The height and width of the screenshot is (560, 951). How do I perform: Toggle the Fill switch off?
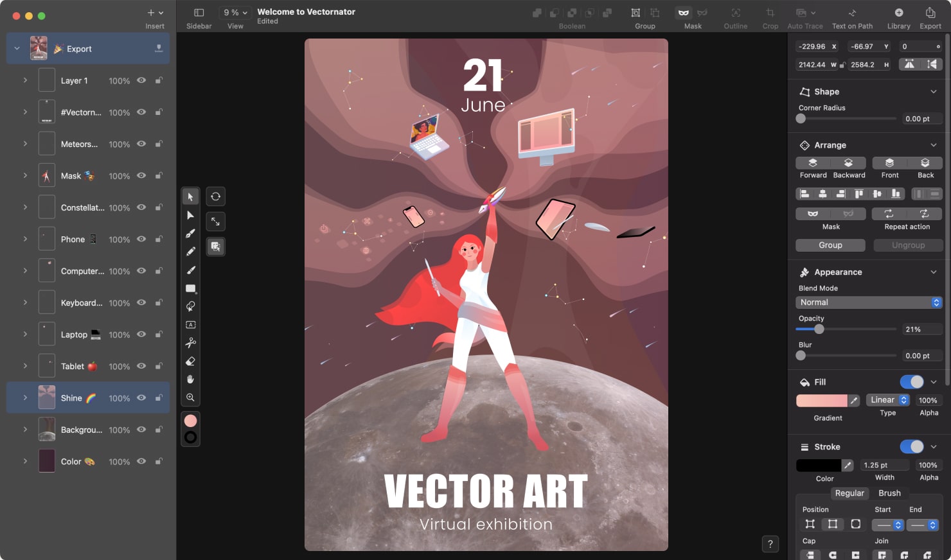click(x=912, y=382)
